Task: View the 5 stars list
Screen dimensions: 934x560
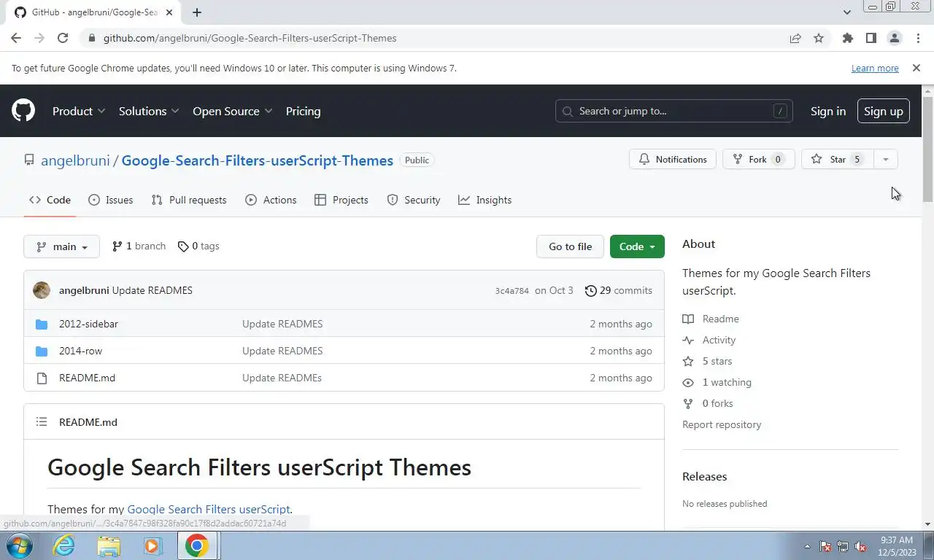Action: [x=707, y=361]
